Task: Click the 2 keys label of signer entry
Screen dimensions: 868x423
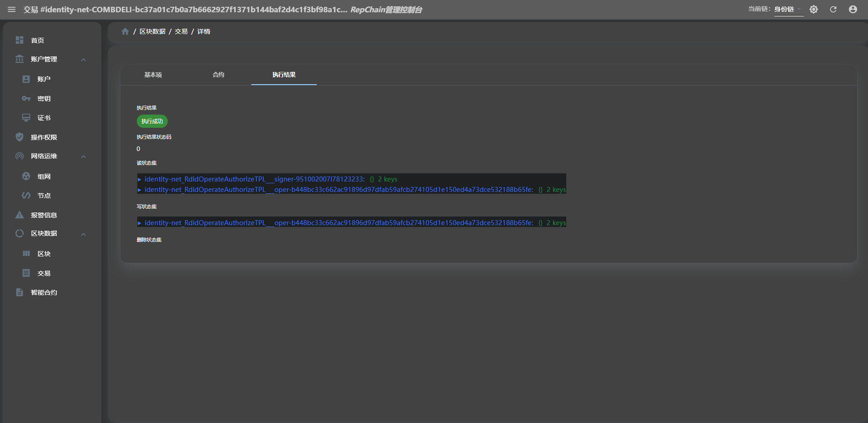Action: tap(388, 179)
